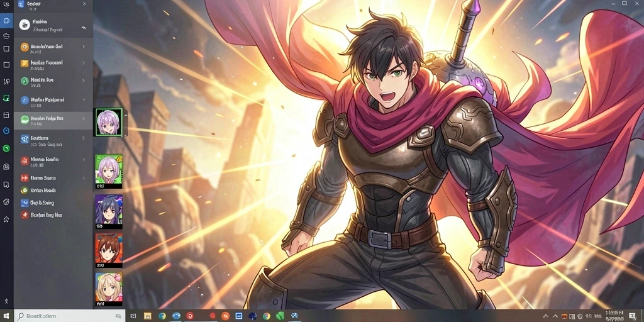The height and width of the screenshot is (322, 644).
Task: Click the red ring icon on the taskbar
Action: pyautogui.click(x=189, y=316)
